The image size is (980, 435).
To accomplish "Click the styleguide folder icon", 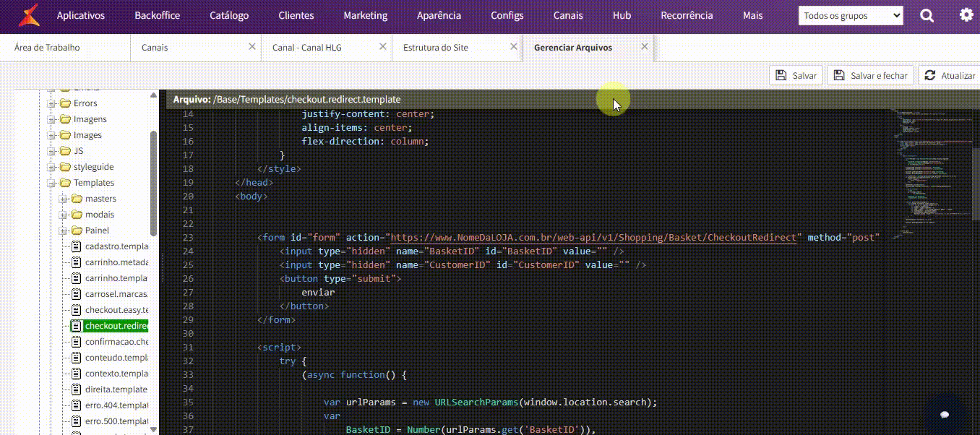I will (65, 167).
